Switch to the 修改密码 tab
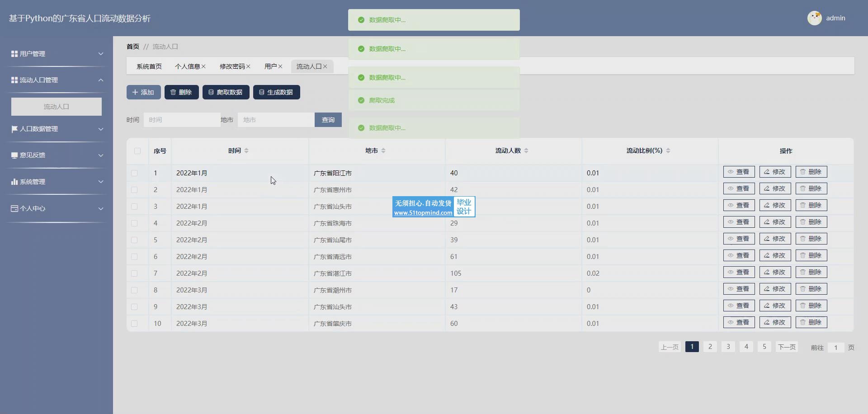Viewport: 868px width, 414px height. tap(232, 66)
